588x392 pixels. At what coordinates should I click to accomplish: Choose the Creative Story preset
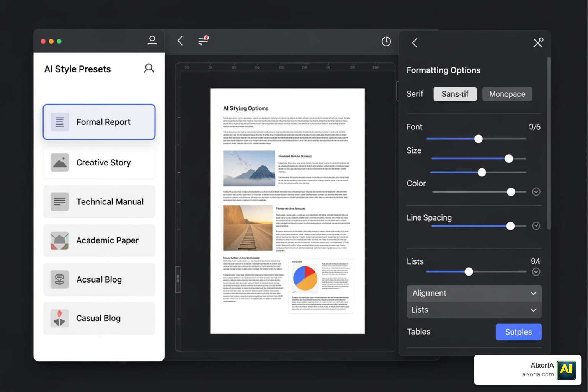[x=99, y=162]
